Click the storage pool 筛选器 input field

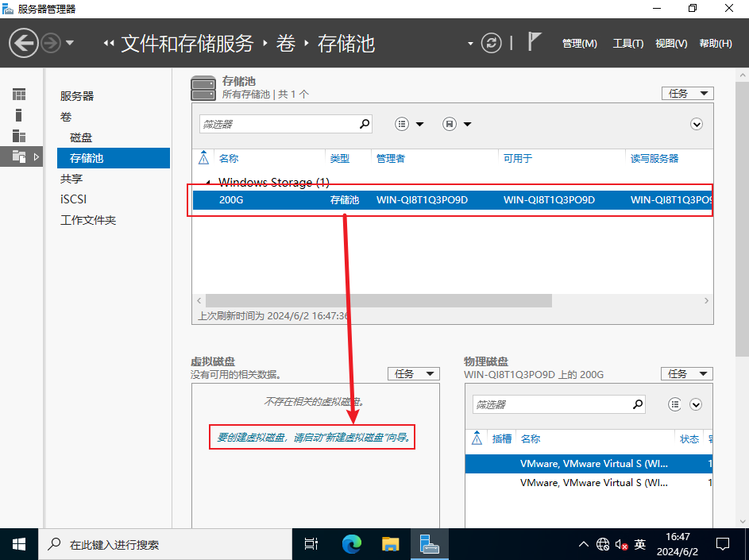[278, 124]
